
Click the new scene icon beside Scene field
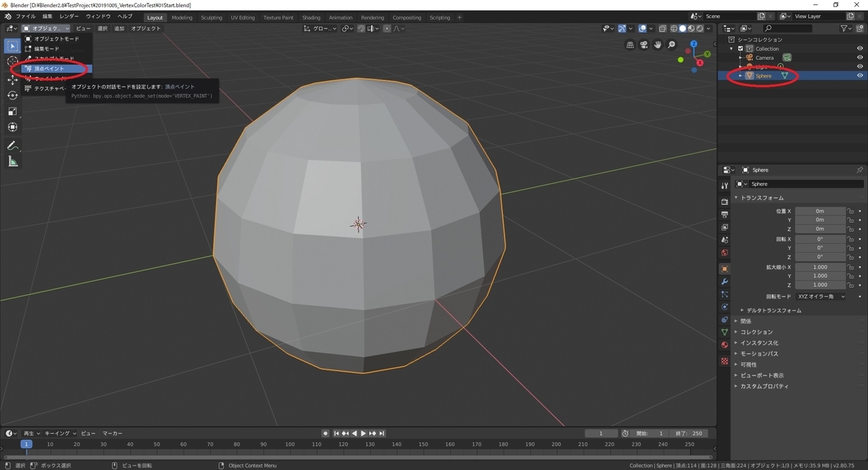pyautogui.click(x=761, y=16)
